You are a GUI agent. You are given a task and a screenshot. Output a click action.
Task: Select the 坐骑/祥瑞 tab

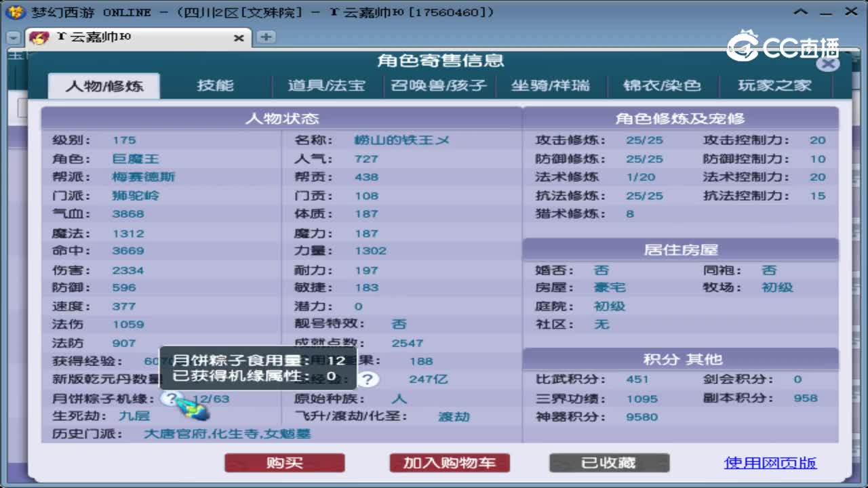click(551, 85)
